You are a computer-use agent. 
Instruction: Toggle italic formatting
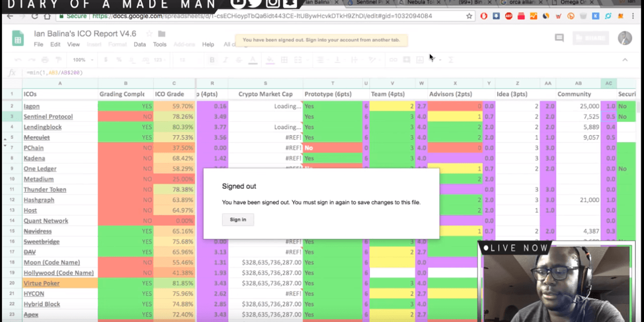coord(225,60)
